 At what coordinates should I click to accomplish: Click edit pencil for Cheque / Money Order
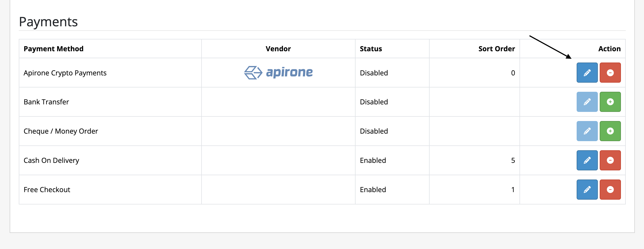(587, 131)
